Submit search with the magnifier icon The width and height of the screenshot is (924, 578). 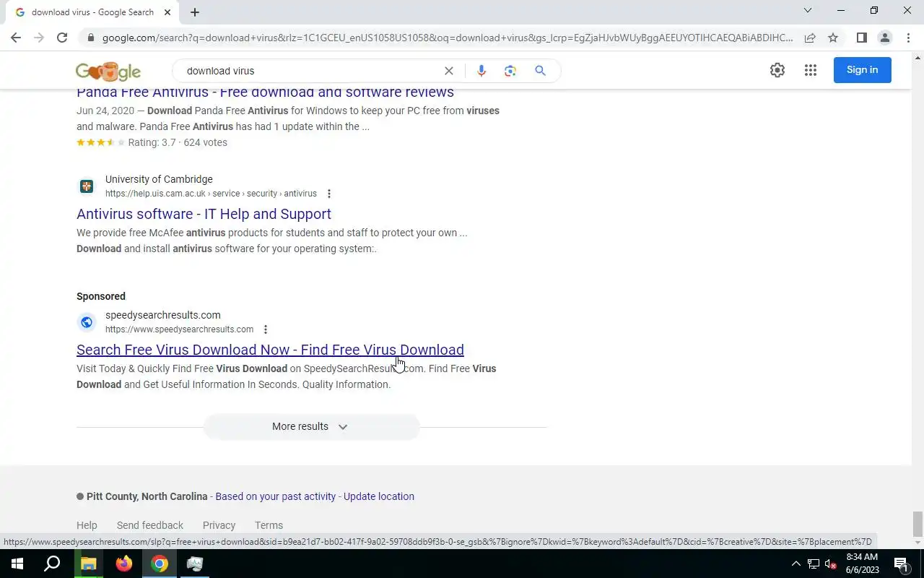click(540, 71)
